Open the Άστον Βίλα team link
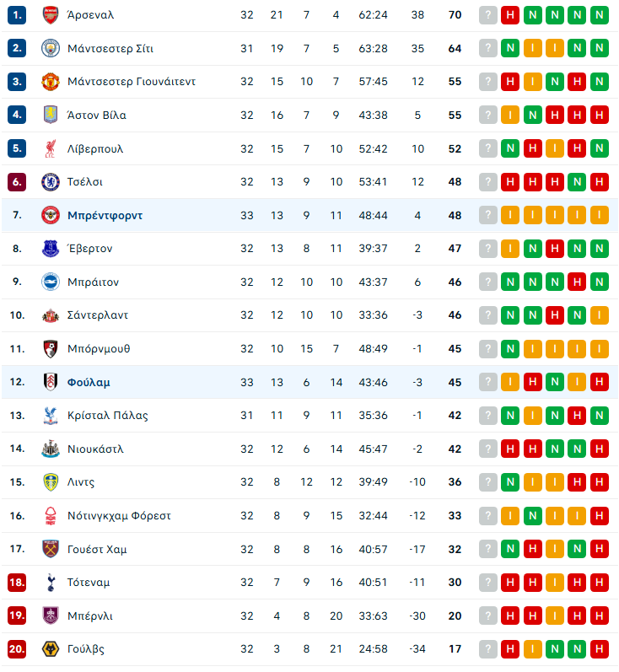Screen dimensions: 619x672 click(96, 115)
